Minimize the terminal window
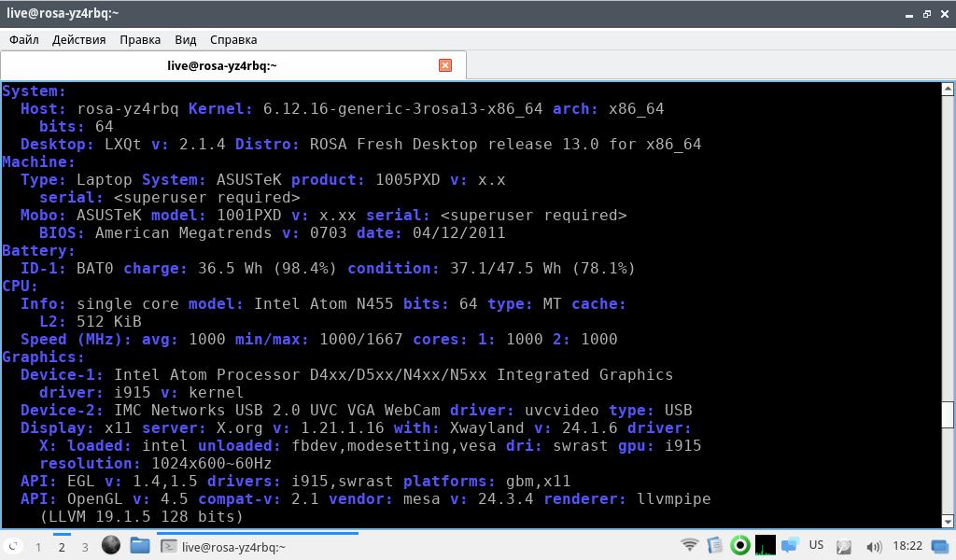 (x=909, y=14)
